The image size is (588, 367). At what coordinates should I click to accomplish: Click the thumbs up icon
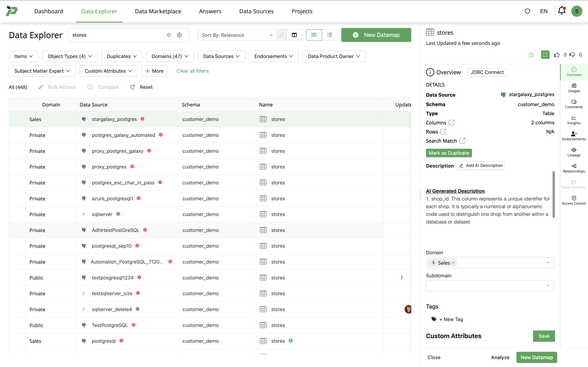point(557,55)
